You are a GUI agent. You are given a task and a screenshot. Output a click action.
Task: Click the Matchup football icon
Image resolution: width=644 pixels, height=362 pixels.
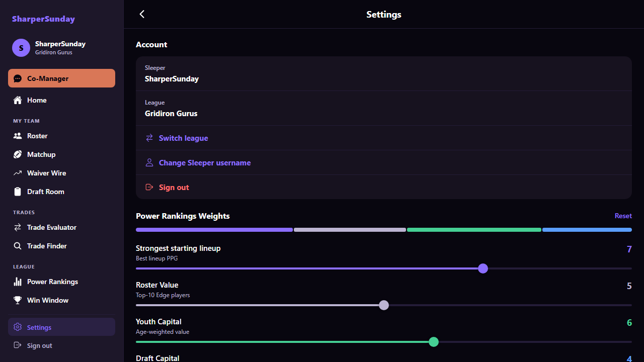18,154
